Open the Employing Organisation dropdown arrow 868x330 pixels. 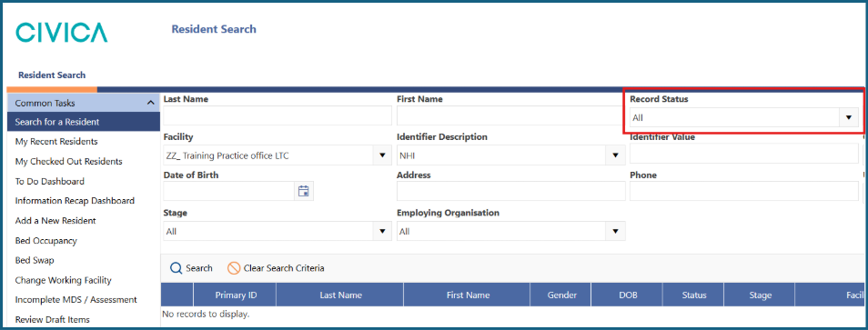pos(615,232)
